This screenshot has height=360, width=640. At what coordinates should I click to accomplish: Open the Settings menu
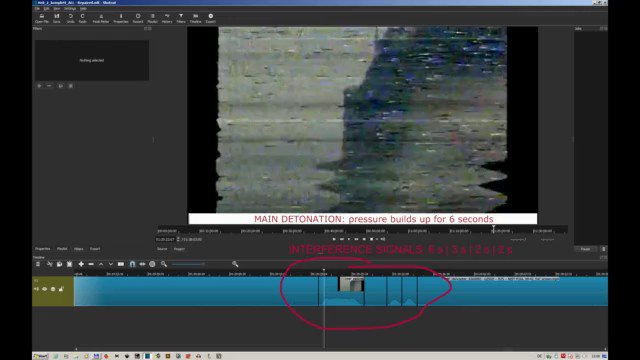pyautogui.click(x=70, y=9)
